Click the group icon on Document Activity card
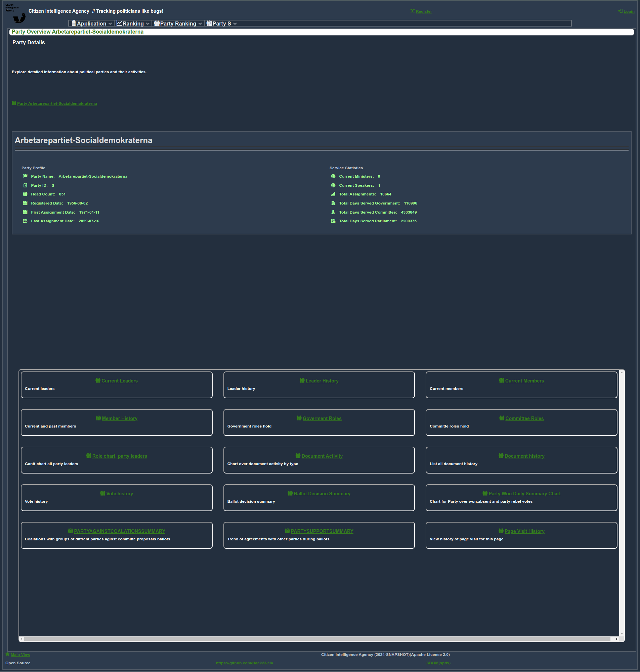This screenshot has height=672, width=640. tap(298, 456)
